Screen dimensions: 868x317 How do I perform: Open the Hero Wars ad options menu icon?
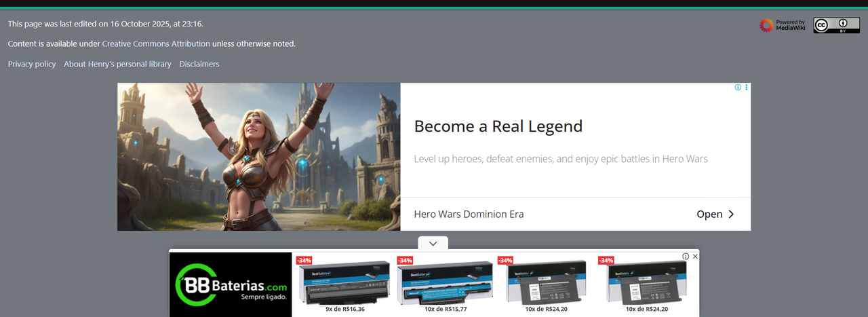point(747,88)
